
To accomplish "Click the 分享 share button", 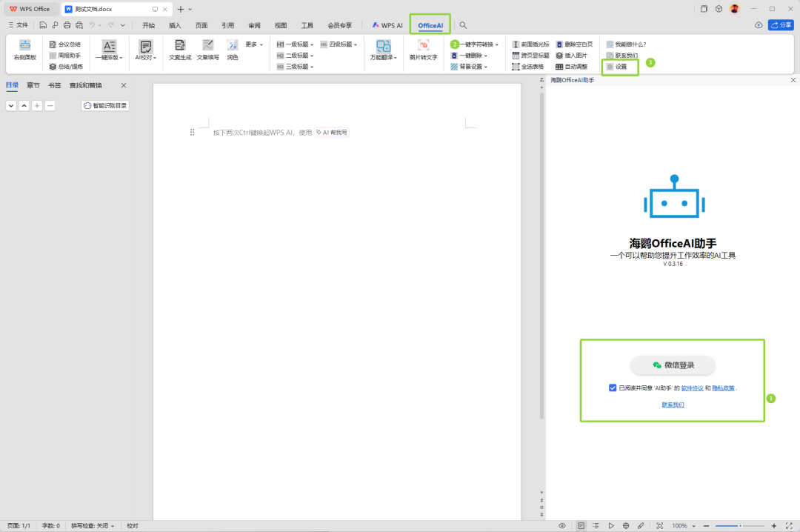I will click(x=781, y=25).
